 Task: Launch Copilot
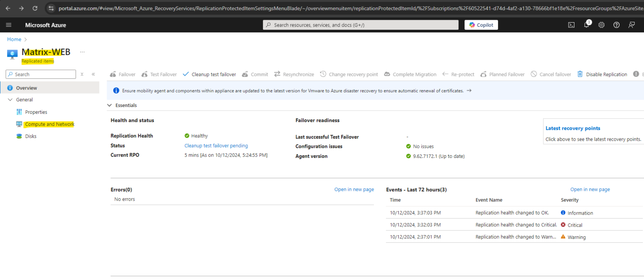point(481,25)
